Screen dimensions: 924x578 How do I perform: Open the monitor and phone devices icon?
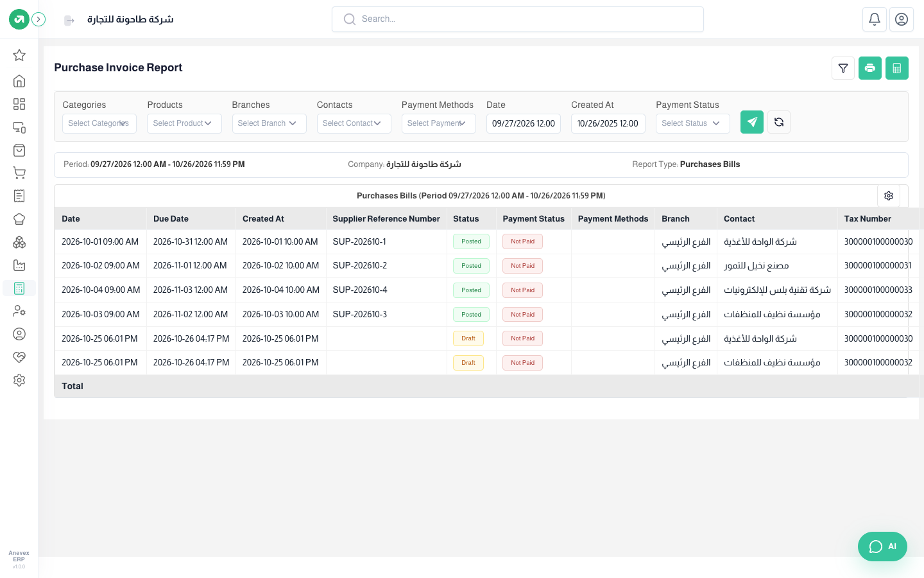click(x=19, y=127)
